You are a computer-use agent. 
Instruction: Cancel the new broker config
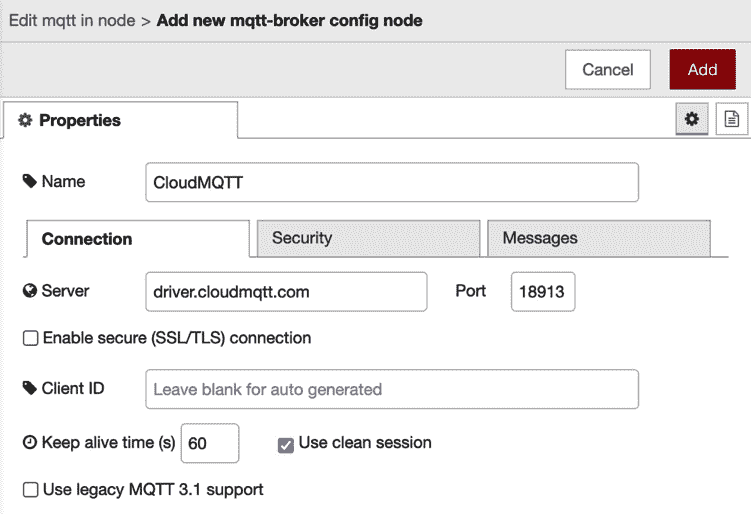click(608, 69)
